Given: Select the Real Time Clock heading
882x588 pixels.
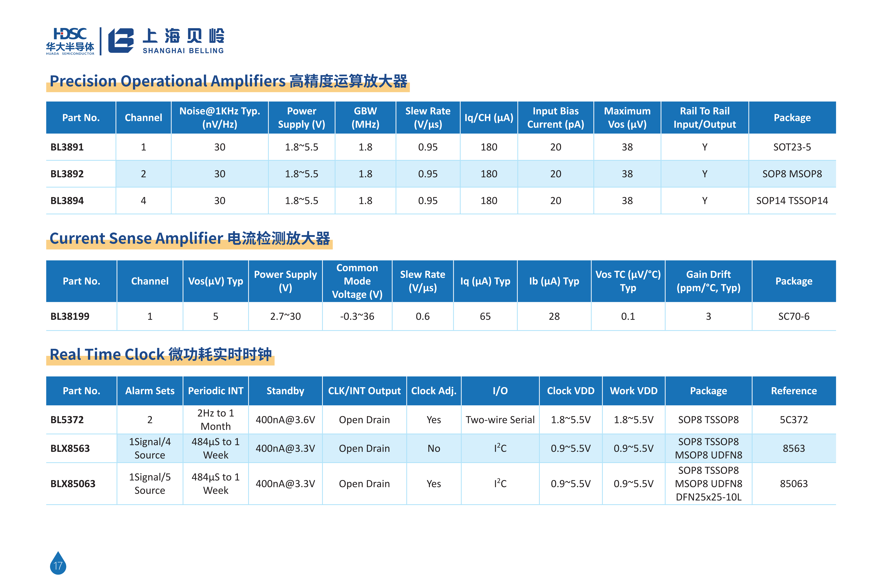Looking at the screenshot, I should (x=160, y=354).
